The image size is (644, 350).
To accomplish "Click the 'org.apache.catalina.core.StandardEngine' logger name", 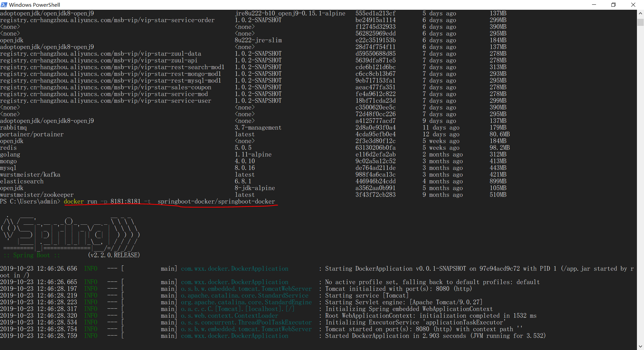I will 247,302.
